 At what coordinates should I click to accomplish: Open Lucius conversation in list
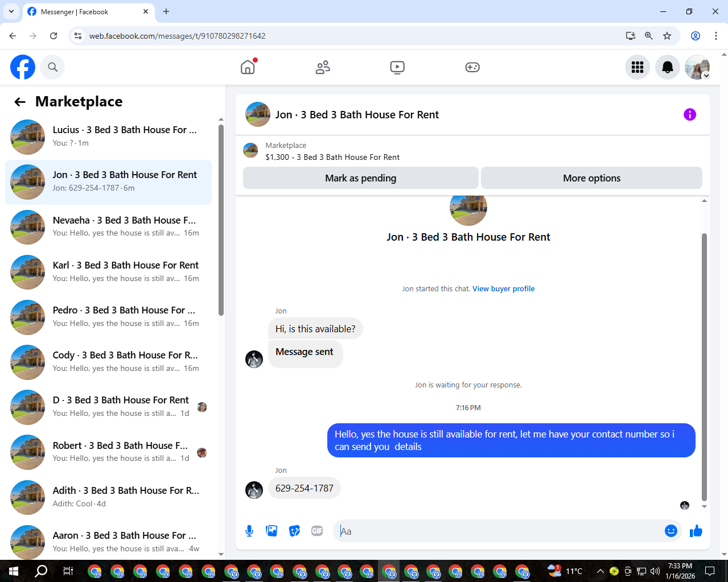click(108, 137)
